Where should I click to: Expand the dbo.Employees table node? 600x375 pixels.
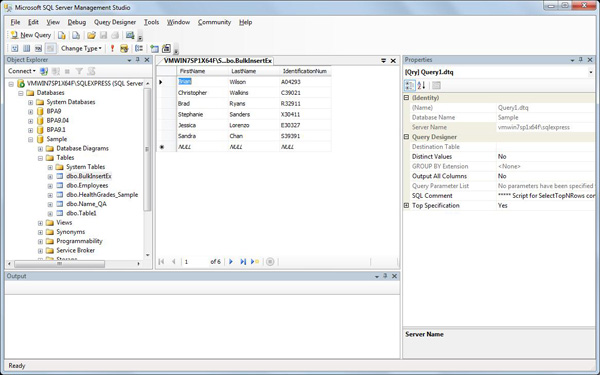pyautogui.click(x=50, y=186)
